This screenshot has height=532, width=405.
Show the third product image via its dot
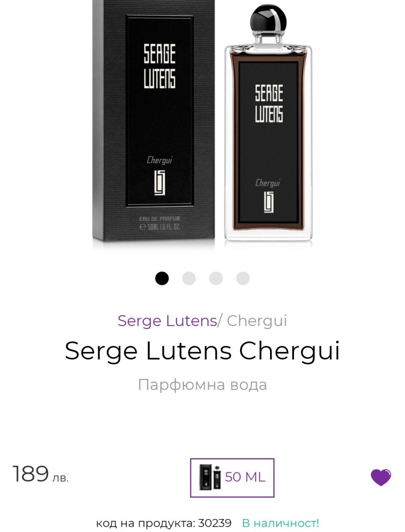pos(216,278)
